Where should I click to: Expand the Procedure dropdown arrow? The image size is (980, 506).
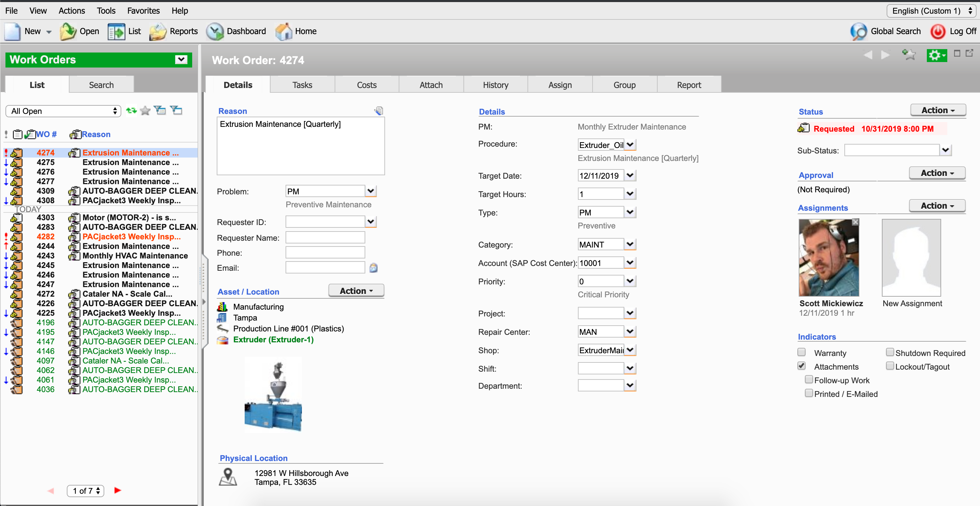[x=630, y=145]
